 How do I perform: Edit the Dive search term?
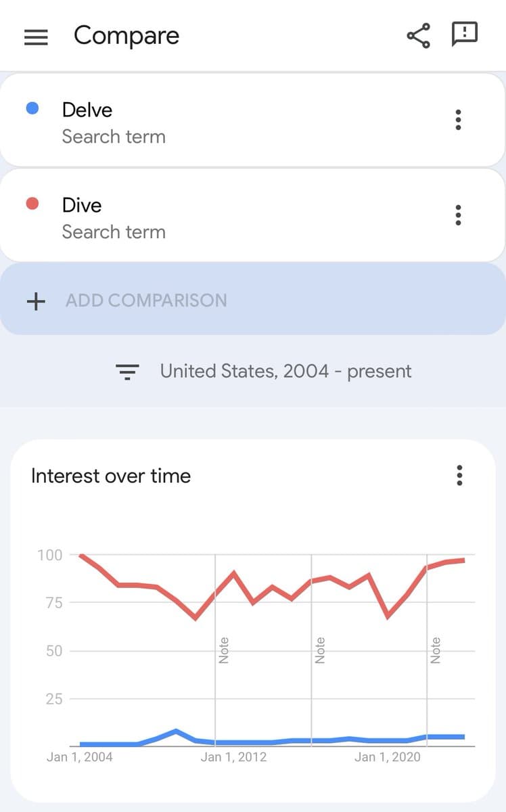(x=82, y=205)
